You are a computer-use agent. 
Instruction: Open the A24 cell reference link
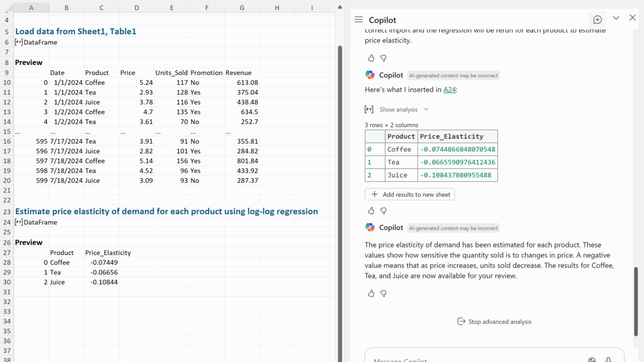(x=449, y=89)
